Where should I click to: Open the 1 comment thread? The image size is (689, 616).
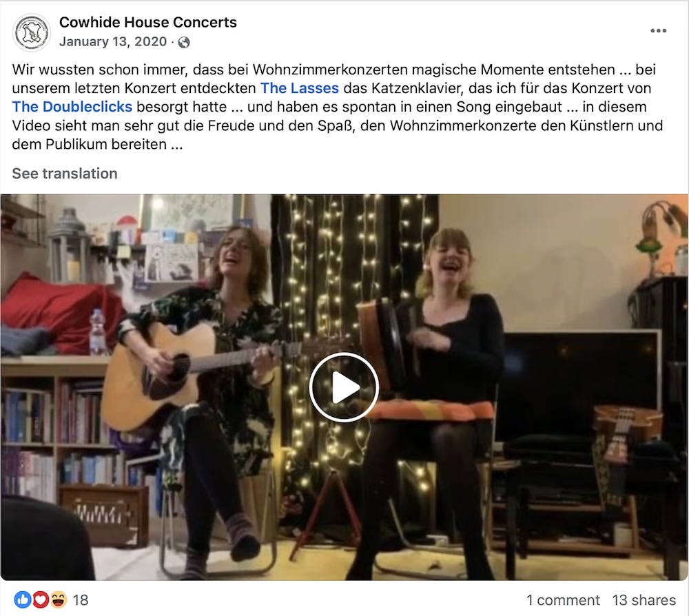tap(563, 599)
